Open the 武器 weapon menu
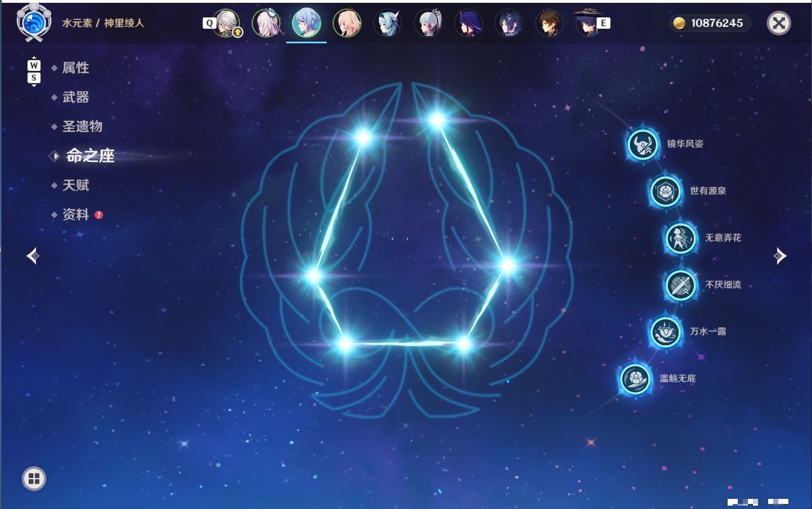 (x=76, y=97)
